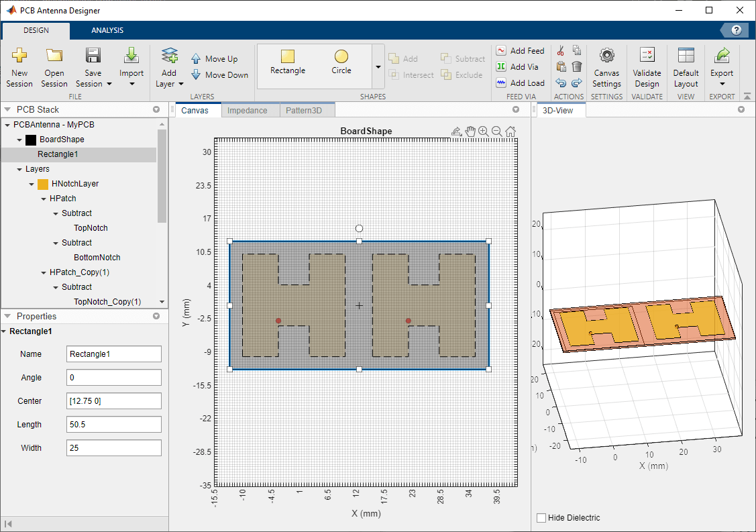Click the New Session icon
Screen dimensions: 756x532
click(19, 56)
